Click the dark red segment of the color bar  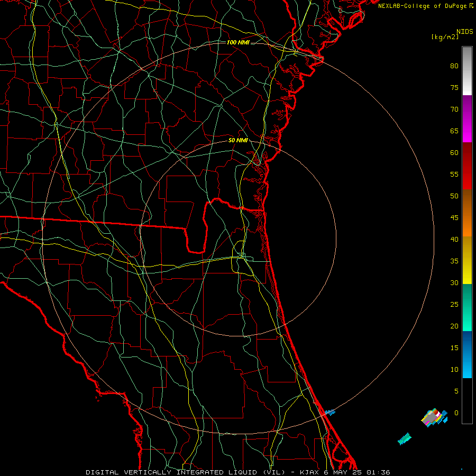467,166
